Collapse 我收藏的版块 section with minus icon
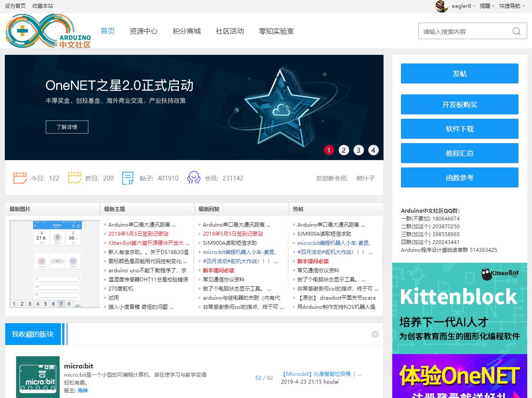The height and width of the screenshot is (398, 532). click(x=375, y=334)
